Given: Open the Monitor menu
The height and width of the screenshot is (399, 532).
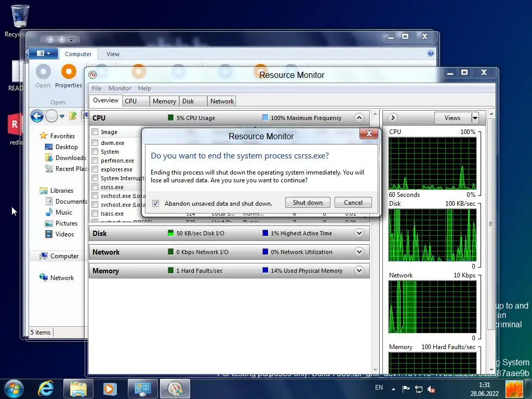Looking at the screenshot, I should [120, 88].
